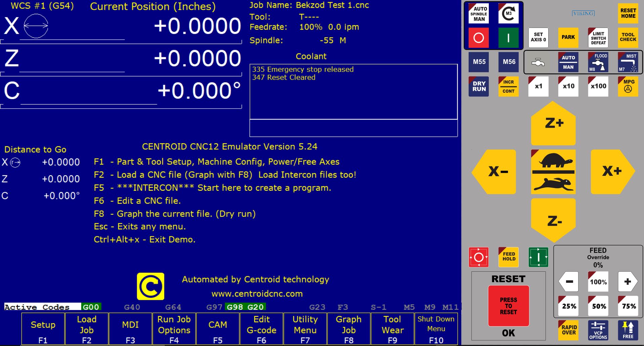The height and width of the screenshot is (346, 644).
Task: Toggle Limit Switch Defeat
Action: [x=598, y=37]
